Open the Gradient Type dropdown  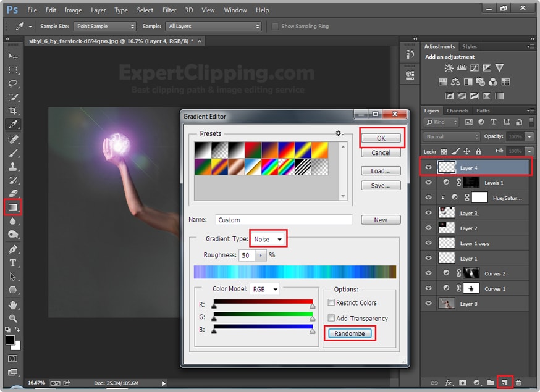(x=268, y=239)
